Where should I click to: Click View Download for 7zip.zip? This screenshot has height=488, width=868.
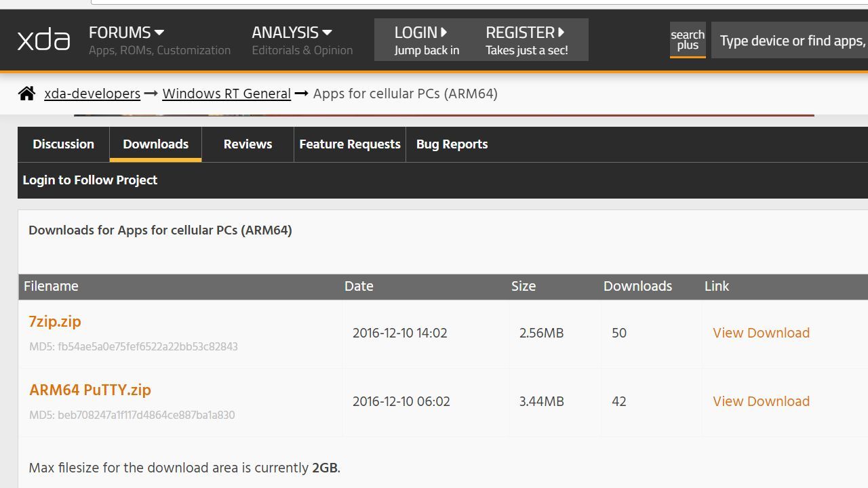tap(761, 333)
